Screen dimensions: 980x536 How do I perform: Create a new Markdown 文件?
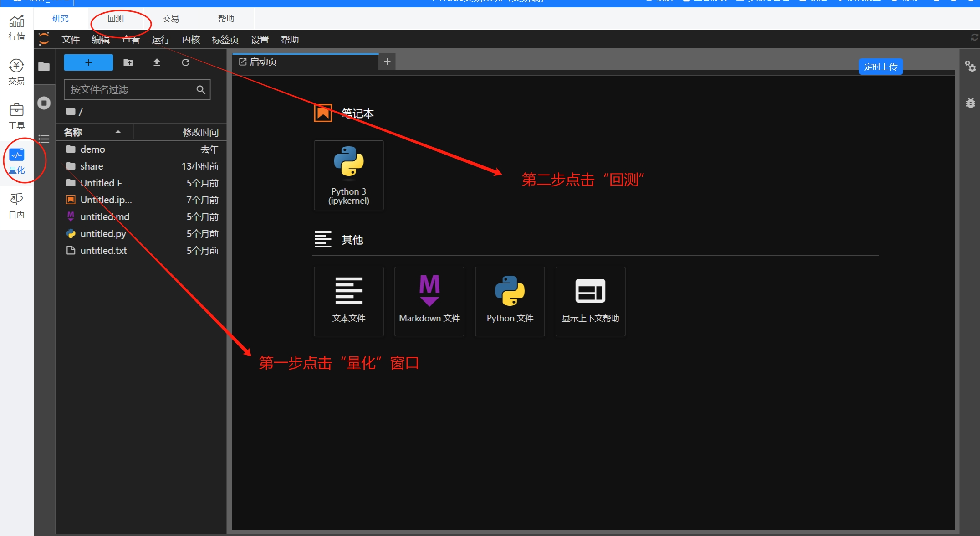429,301
